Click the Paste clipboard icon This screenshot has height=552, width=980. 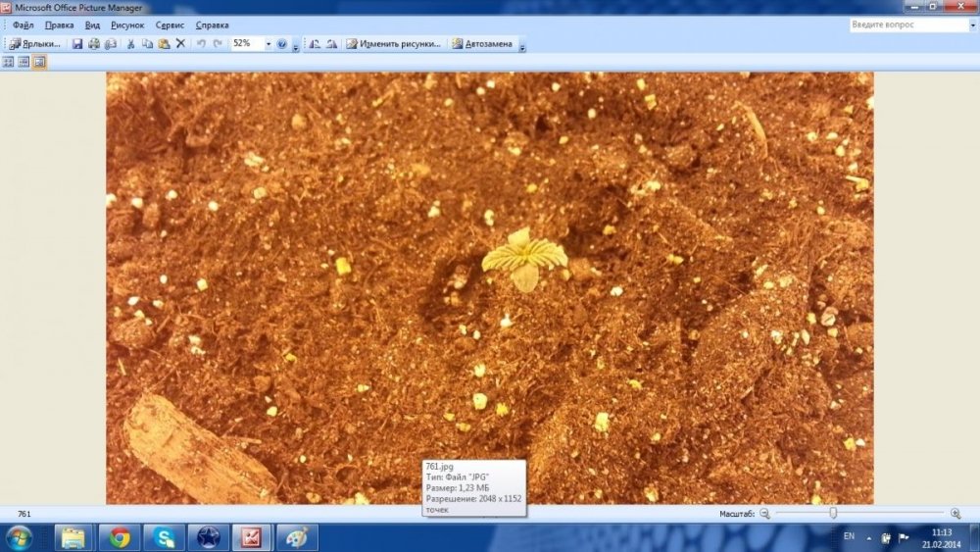[164, 44]
